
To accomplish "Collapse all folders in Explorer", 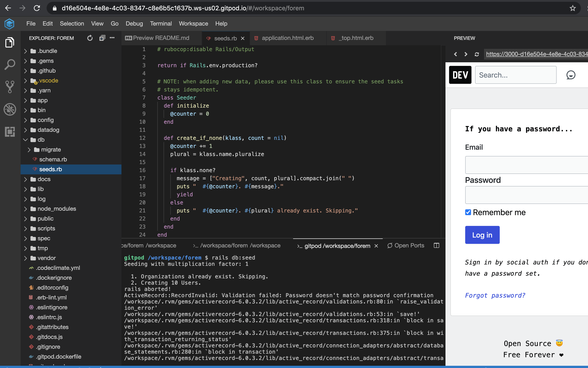I will click(x=102, y=38).
